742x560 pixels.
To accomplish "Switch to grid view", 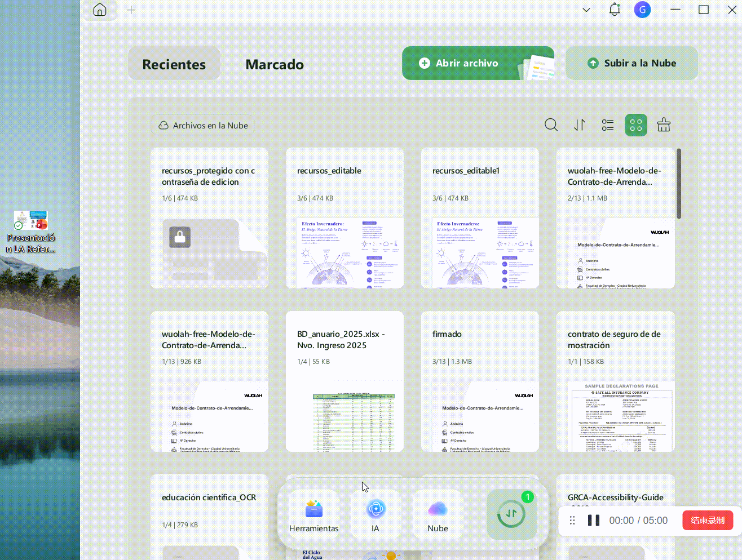I will 636,125.
